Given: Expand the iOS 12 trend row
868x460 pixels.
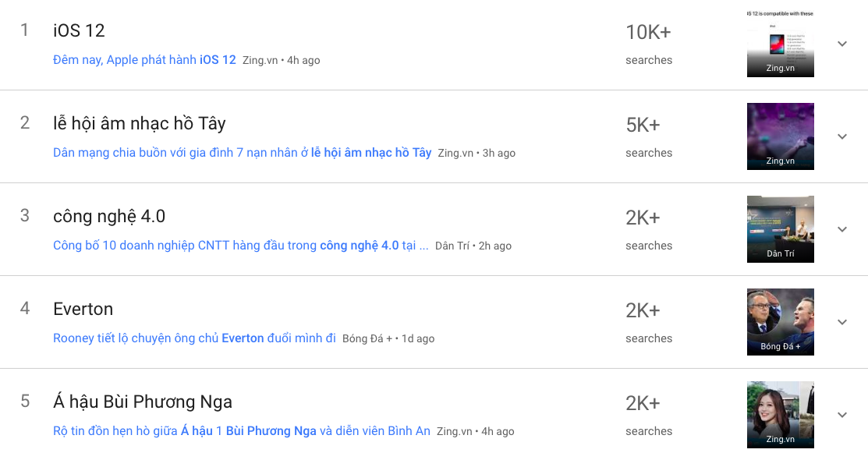Looking at the screenshot, I should tap(841, 44).
